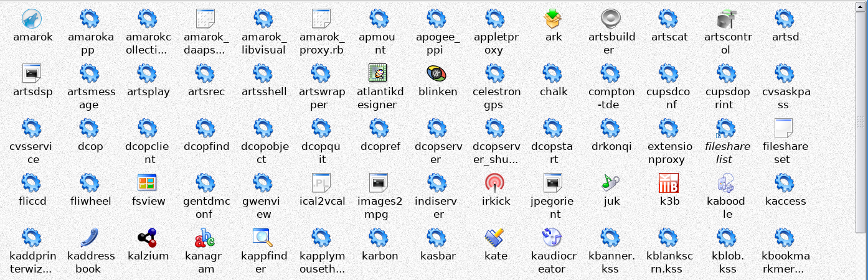This screenshot has height=280, width=868.
Task: Click the artsbuilder speaker icon
Action: pyautogui.click(x=611, y=19)
